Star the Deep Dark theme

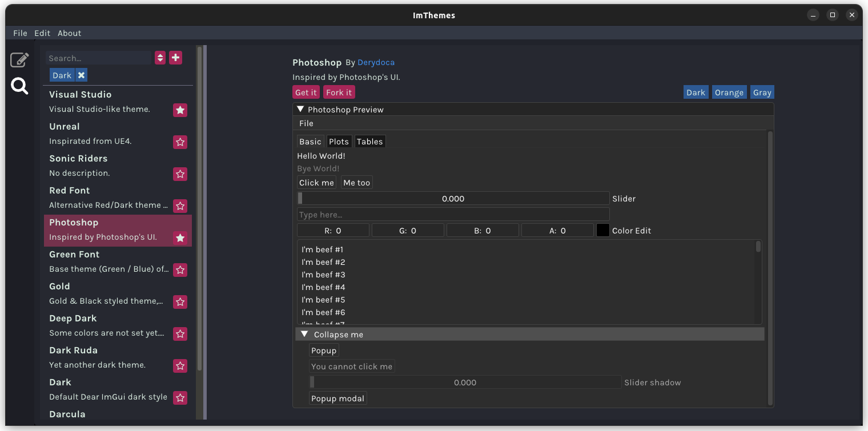pyautogui.click(x=180, y=334)
